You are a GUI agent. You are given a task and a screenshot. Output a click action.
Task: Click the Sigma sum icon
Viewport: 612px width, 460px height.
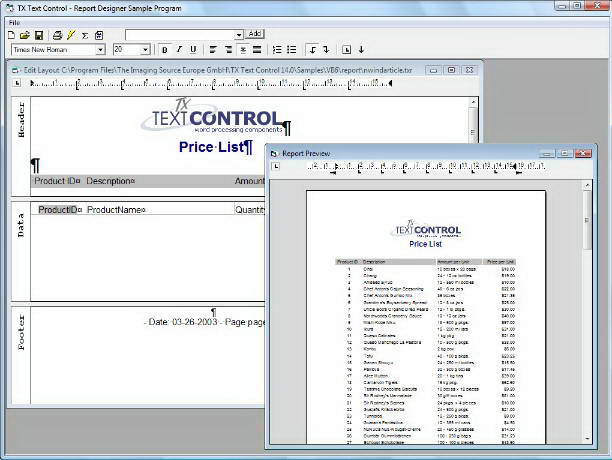pyautogui.click(x=85, y=36)
